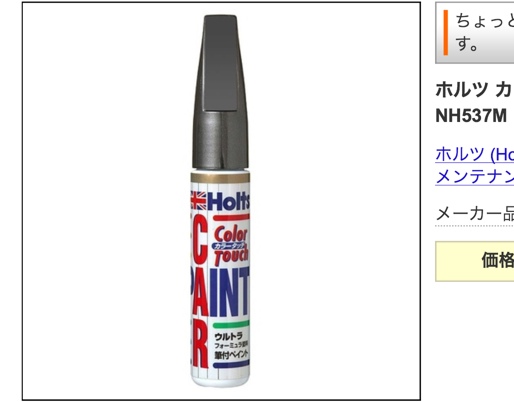Click the orange bar in the notice box
This screenshot has height=402, width=514.
(x=446, y=33)
